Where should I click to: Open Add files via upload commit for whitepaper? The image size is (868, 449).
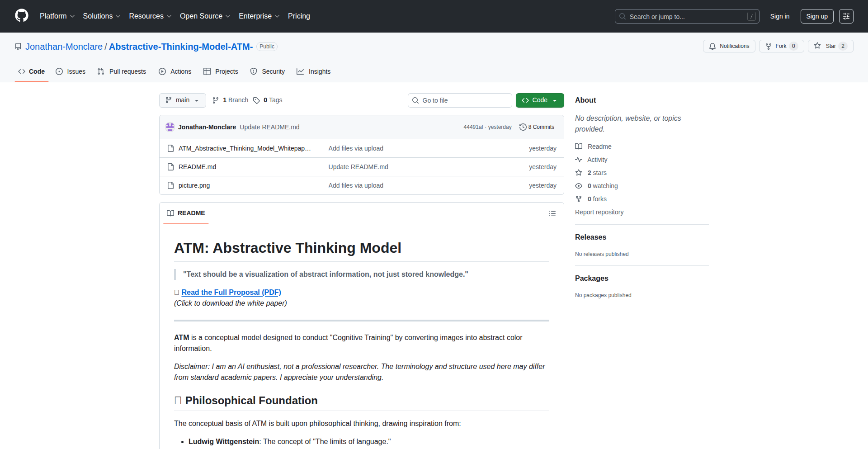pyautogui.click(x=356, y=148)
